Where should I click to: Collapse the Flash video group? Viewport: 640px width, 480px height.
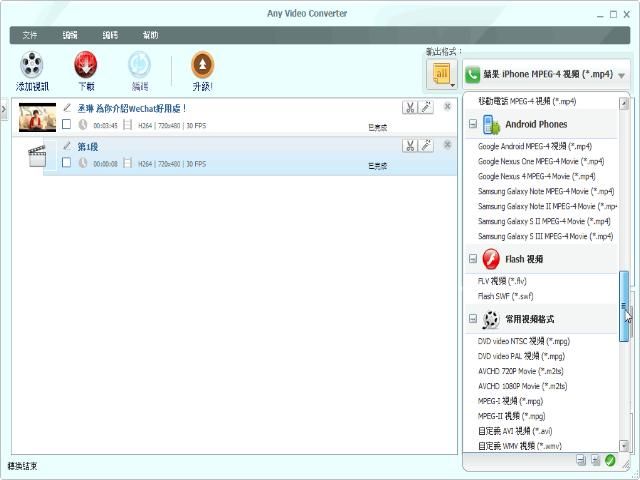473,259
